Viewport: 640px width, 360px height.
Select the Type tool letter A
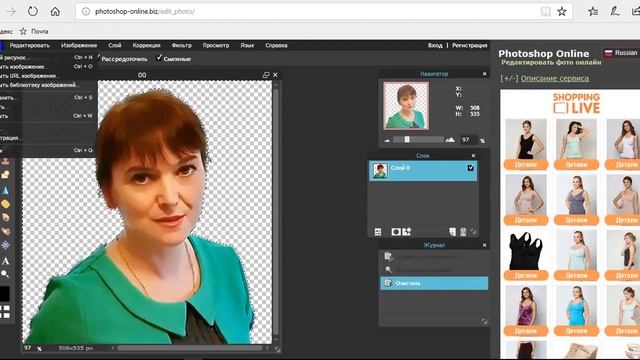click(x=5, y=261)
